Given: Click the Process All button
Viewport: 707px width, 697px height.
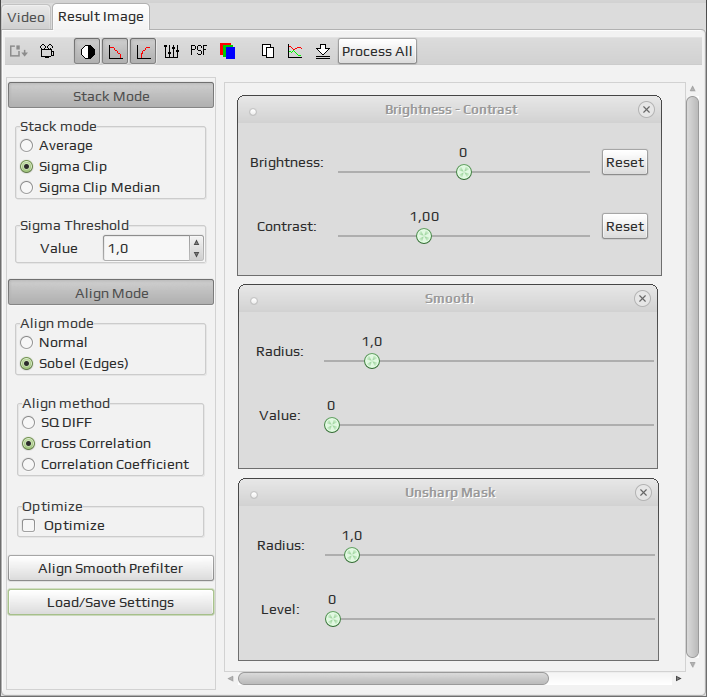Looking at the screenshot, I should 377,51.
